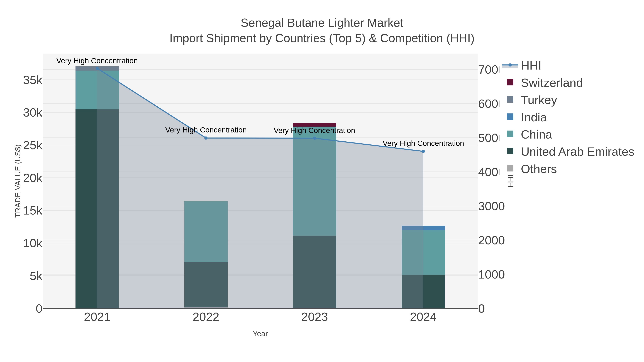The image size is (644, 362).
Task: Click the 2022 United Arab Emirates bar segment
Action: [206, 285]
